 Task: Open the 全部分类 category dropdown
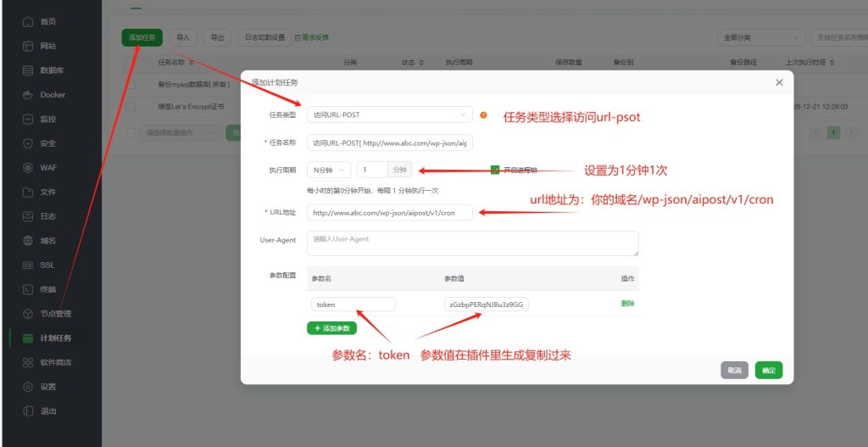(761, 37)
